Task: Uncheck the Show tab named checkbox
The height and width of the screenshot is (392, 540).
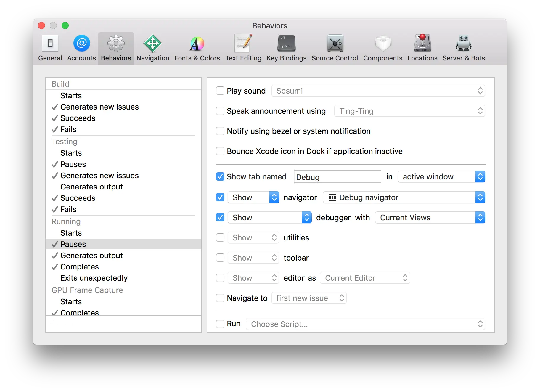Action: [220, 177]
